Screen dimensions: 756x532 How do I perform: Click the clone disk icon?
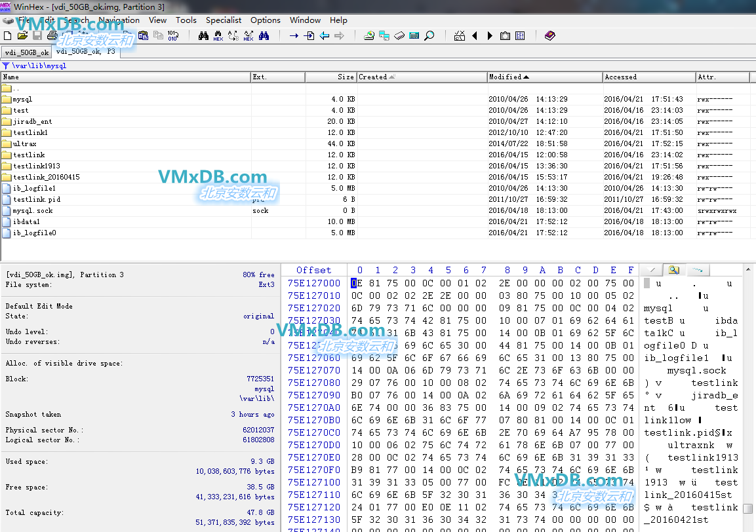click(384, 35)
